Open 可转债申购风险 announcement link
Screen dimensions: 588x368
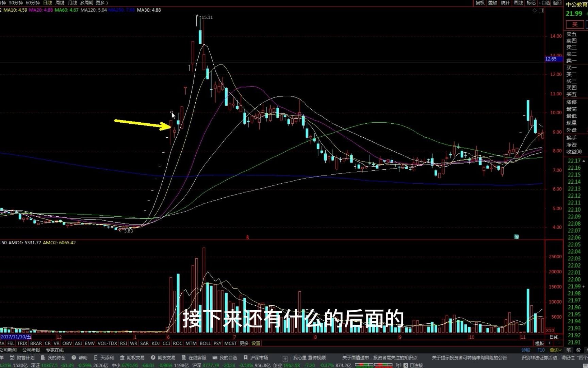point(470,357)
